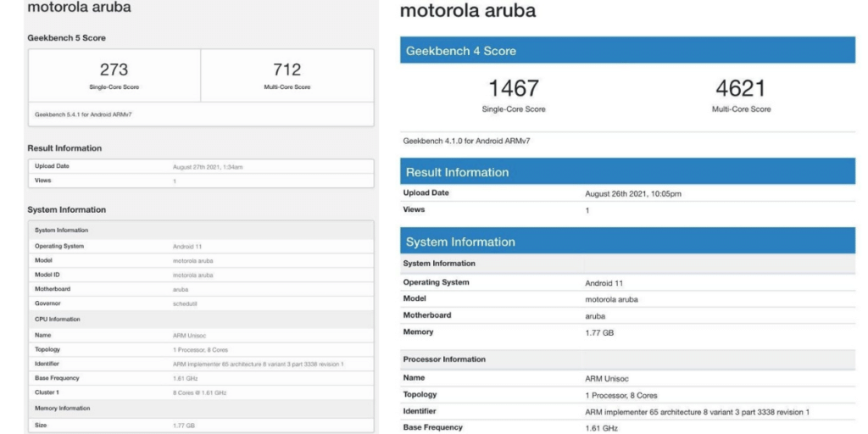Screen dimensions: 868x434
Task: Select the blue 'Geekbench 4 Score' header
Action: tap(628, 50)
